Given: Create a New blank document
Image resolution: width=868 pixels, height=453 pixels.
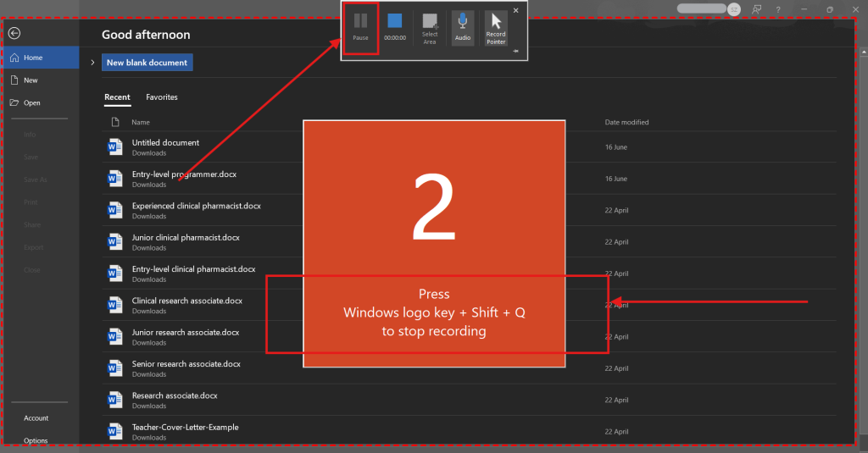Looking at the screenshot, I should point(147,63).
